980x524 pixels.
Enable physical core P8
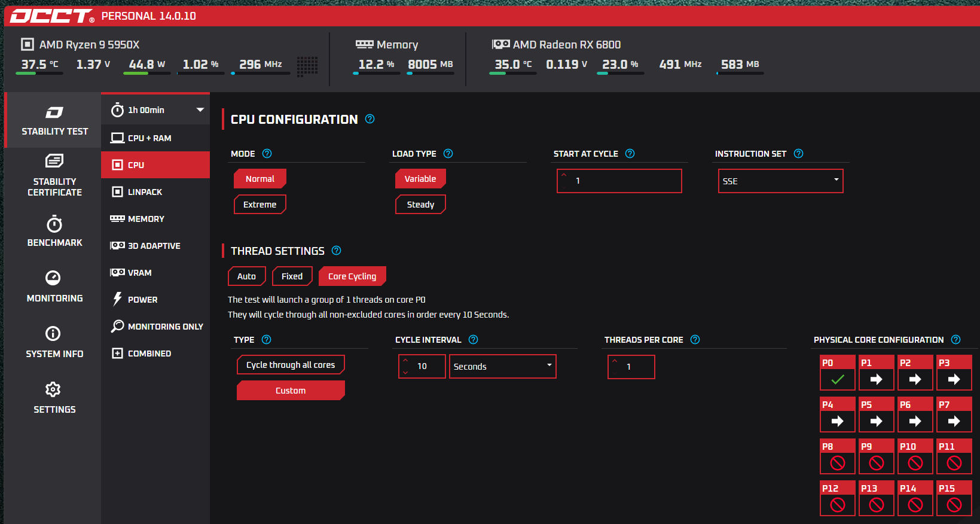(838, 456)
